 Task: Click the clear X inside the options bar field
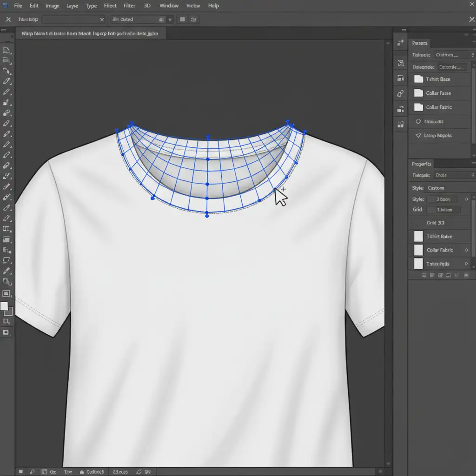point(102,20)
